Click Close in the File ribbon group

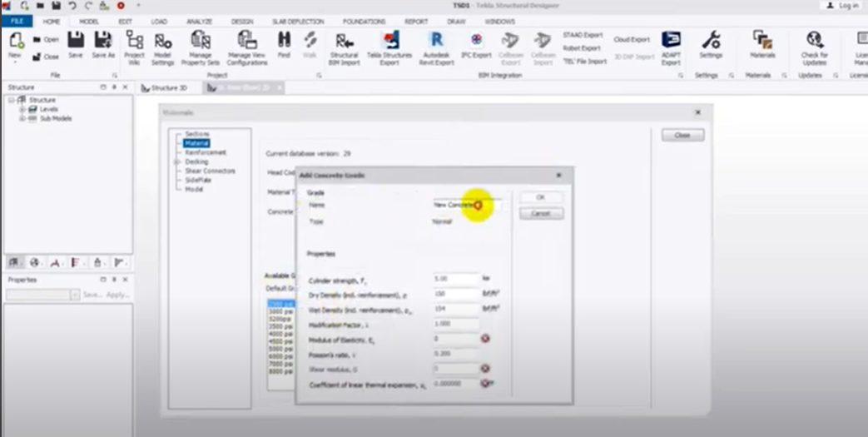click(46, 57)
